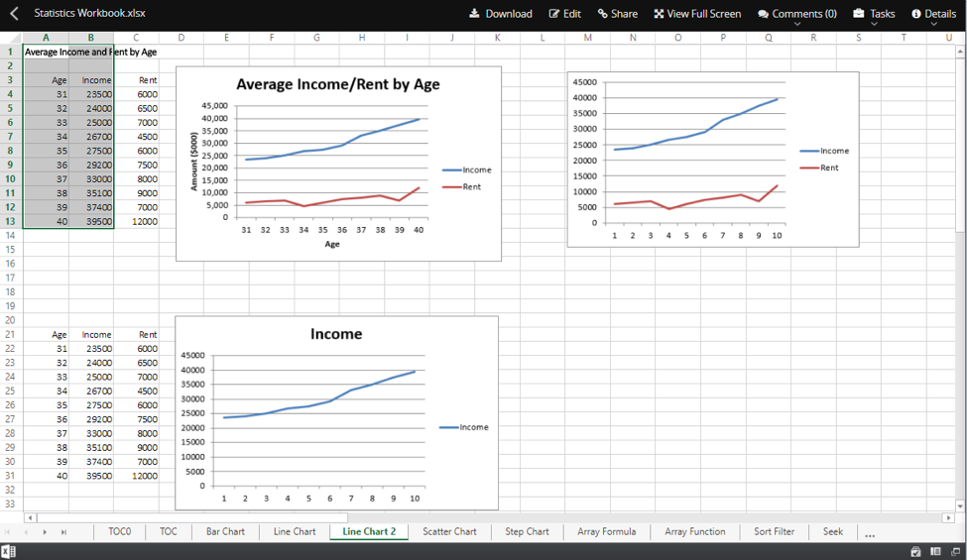Click the 'Average Income/Rent by Age' chart title
The height and width of the screenshot is (560, 967).
click(338, 84)
